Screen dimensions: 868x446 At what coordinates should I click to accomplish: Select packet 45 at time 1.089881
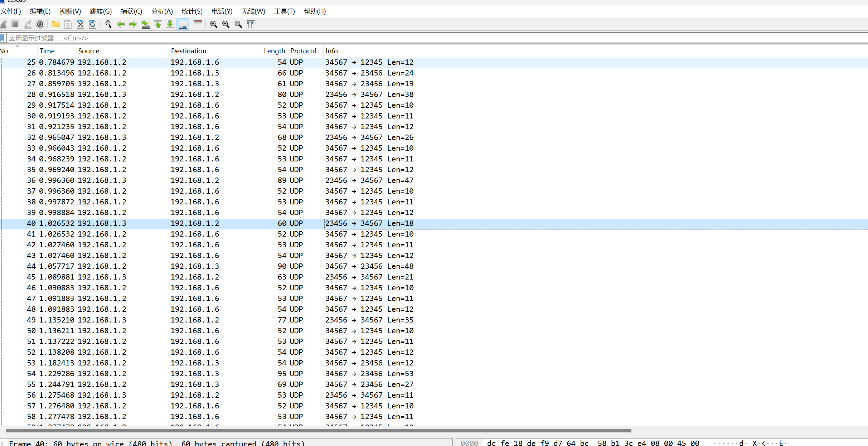434,277
